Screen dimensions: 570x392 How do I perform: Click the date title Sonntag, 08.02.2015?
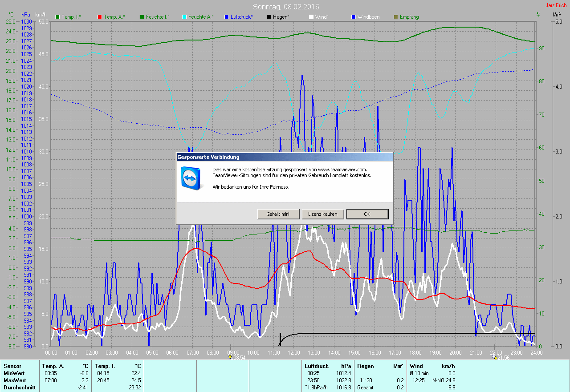pos(286,7)
